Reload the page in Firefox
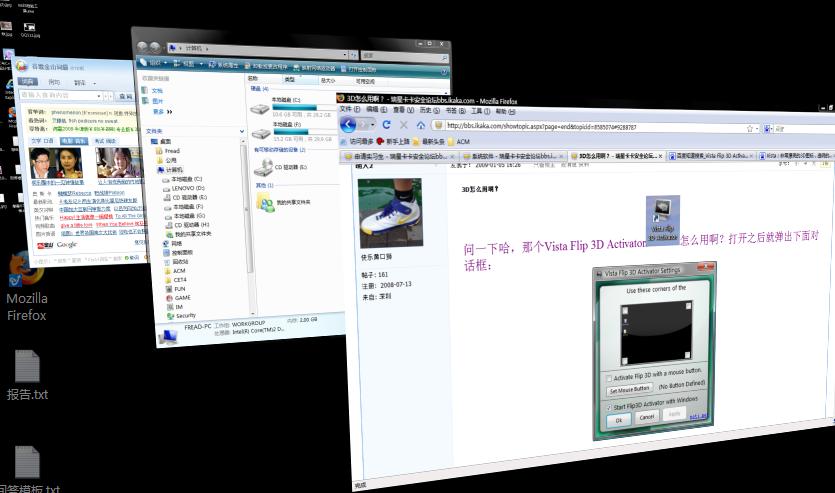 coord(387,125)
